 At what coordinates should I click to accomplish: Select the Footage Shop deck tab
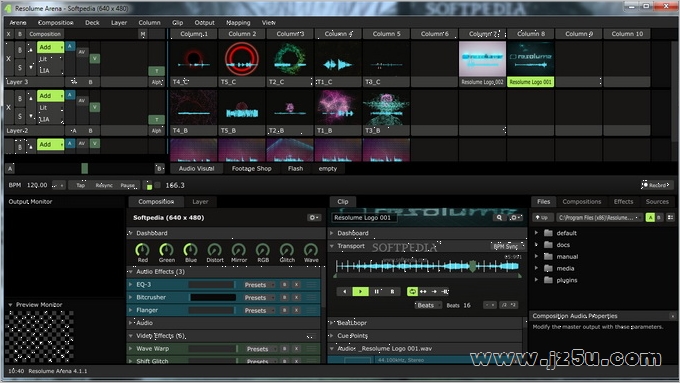[252, 169]
